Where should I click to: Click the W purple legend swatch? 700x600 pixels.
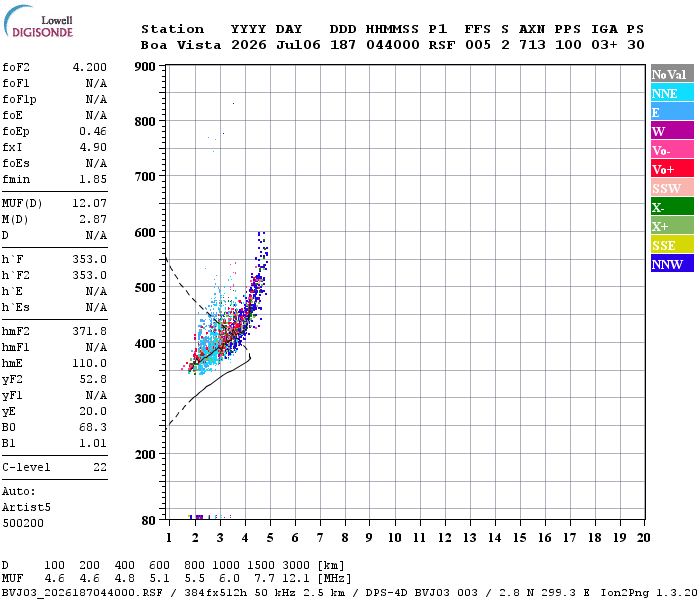tap(672, 131)
